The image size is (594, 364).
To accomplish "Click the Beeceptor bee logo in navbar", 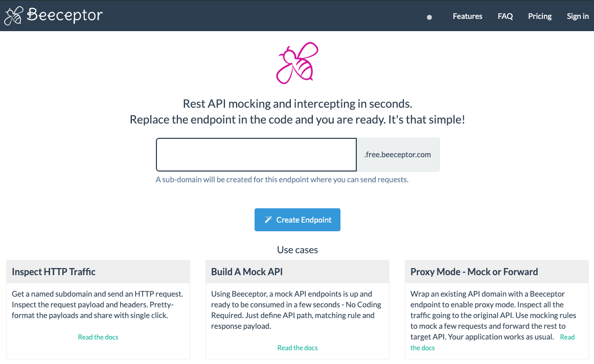I will coord(13,15).
